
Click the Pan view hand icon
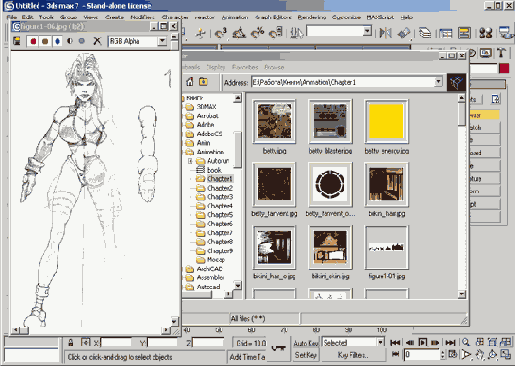coord(479,355)
